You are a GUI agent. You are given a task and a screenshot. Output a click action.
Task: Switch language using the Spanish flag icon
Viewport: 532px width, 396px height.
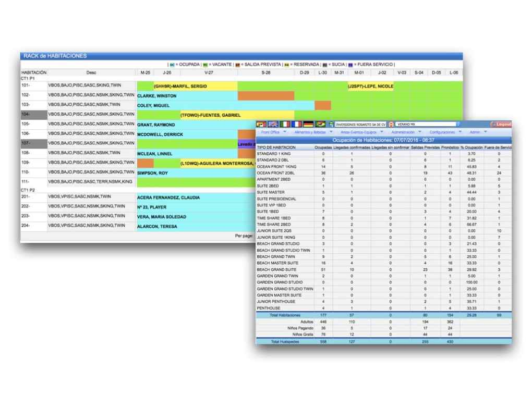pyautogui.click(x=261, y=125)
